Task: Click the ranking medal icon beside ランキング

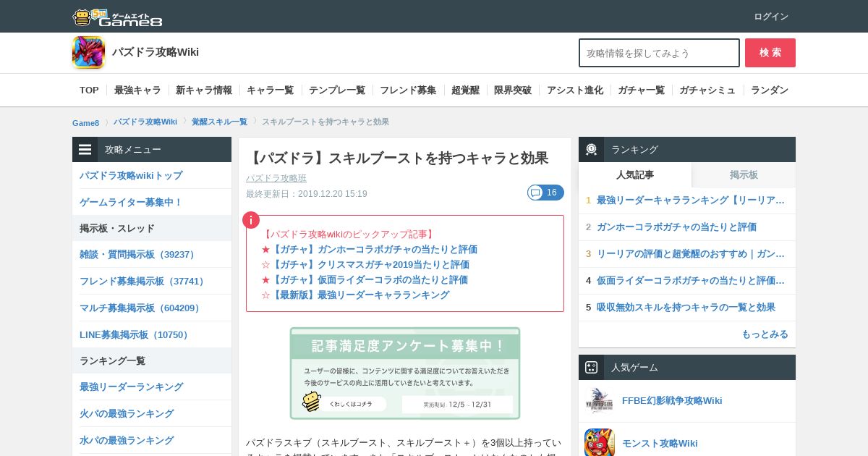Action: (x=591, y=150)
